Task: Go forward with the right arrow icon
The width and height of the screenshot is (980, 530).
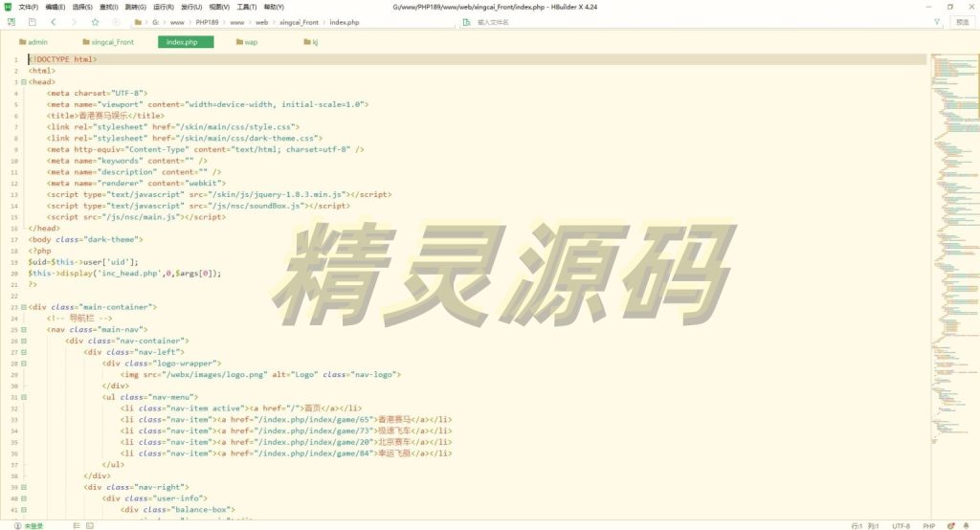Action: [74, 22]
